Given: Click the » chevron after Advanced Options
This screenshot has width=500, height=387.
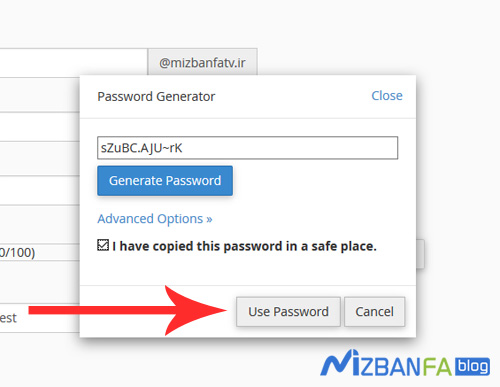Looking at the screenshot, I should click(x=209, y=219).
